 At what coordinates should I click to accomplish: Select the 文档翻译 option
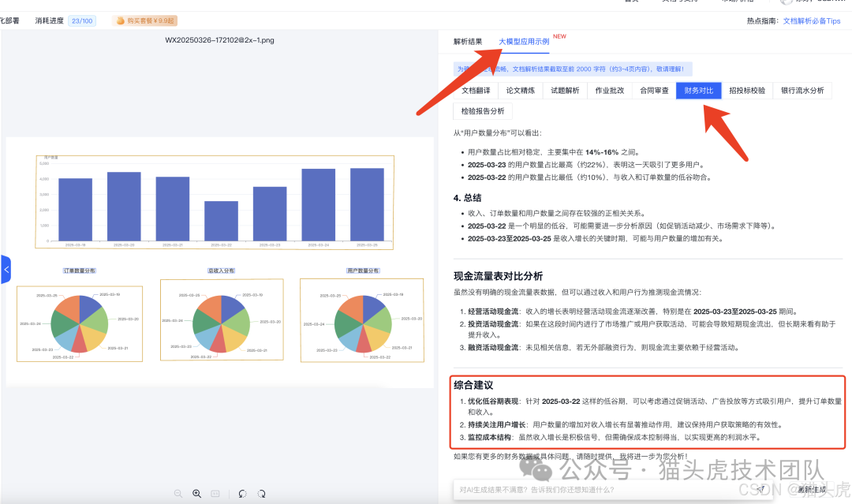(476, 91)
